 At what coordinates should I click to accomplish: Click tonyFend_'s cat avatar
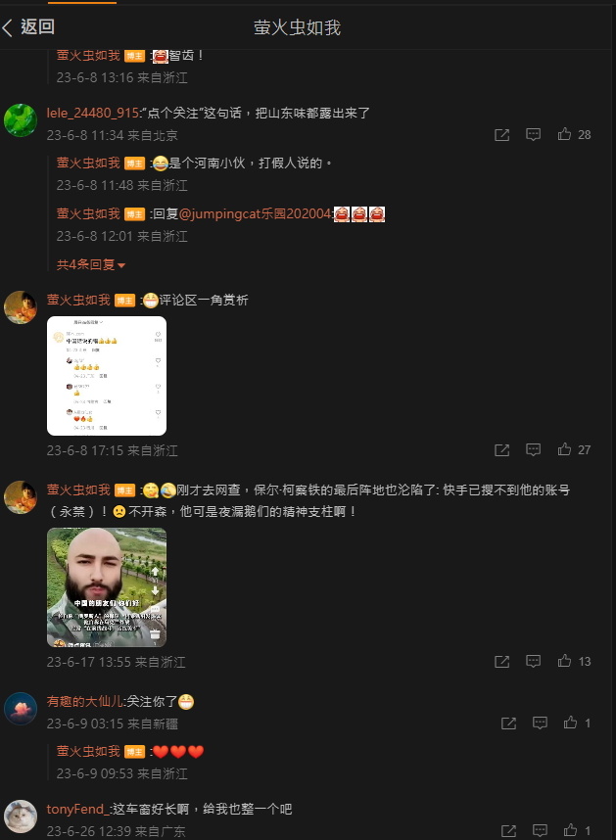point(21,817)
